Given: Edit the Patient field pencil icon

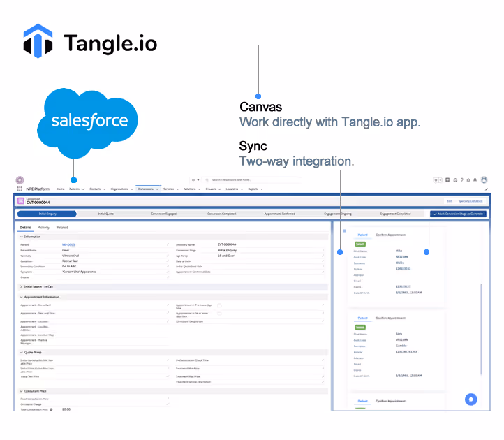Looking at the screenshot, I should tap(168, 244).
